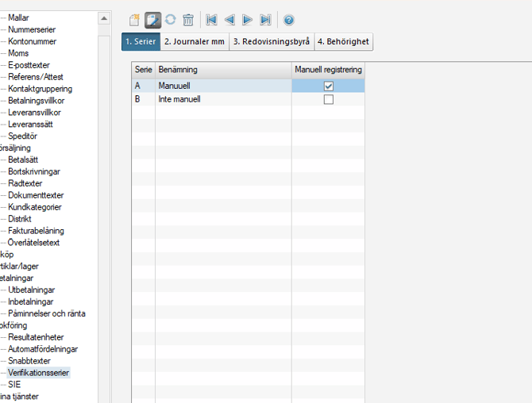The width and height of the screenshot is (532, 403).
Task: Click the Delete trash can icon
Action: [188, 20]
